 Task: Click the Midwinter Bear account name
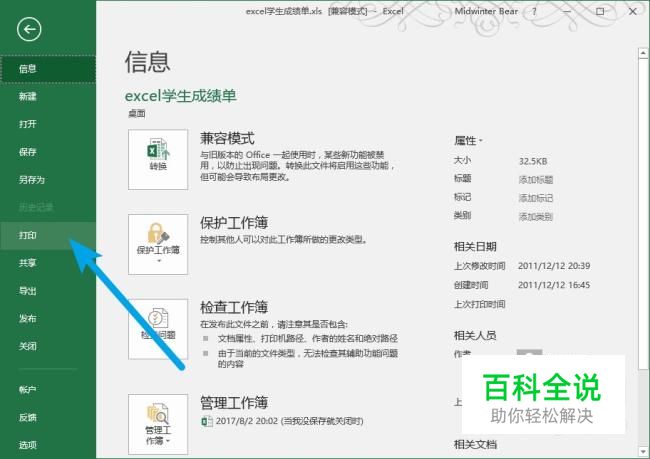486,11
